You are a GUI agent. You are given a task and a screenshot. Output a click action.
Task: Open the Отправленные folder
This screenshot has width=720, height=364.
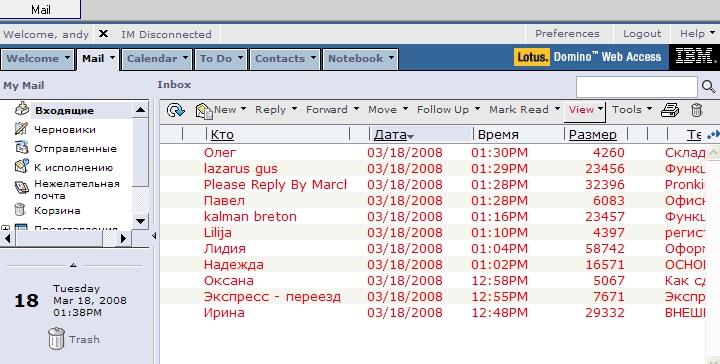point(75,149)
